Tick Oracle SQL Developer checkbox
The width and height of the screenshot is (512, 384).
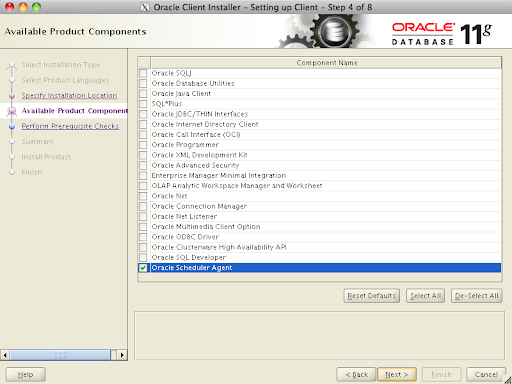(143, 257)
